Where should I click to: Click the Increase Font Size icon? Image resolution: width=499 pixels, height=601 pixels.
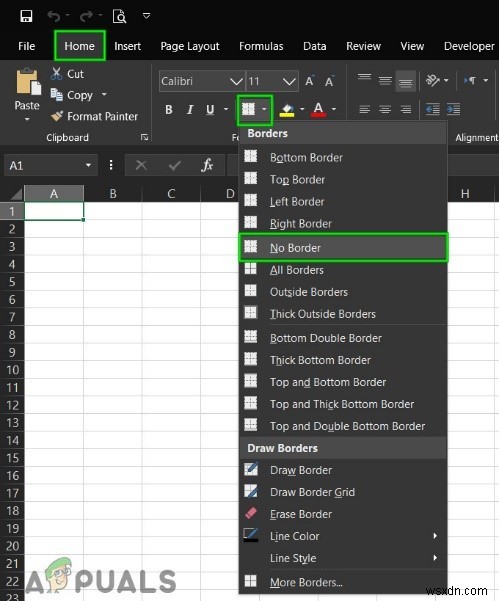[x=310, y=81]
